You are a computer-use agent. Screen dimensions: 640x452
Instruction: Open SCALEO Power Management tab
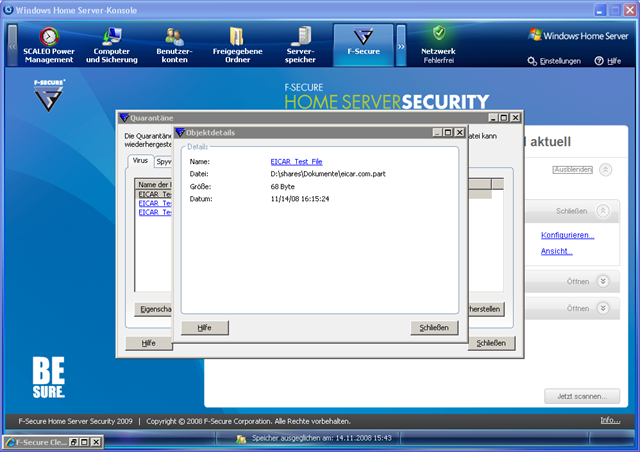click(x=49, y=45)
